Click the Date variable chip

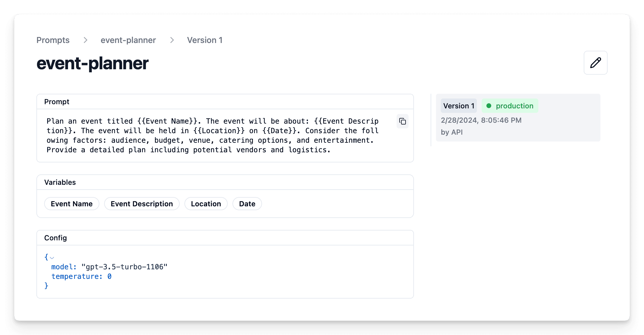[247, 204]
